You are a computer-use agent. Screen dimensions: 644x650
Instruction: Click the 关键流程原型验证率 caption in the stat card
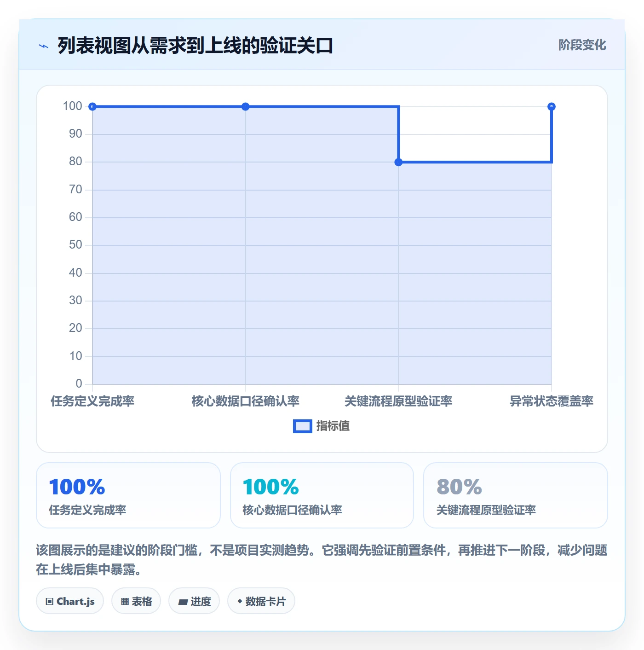point(486,510)
